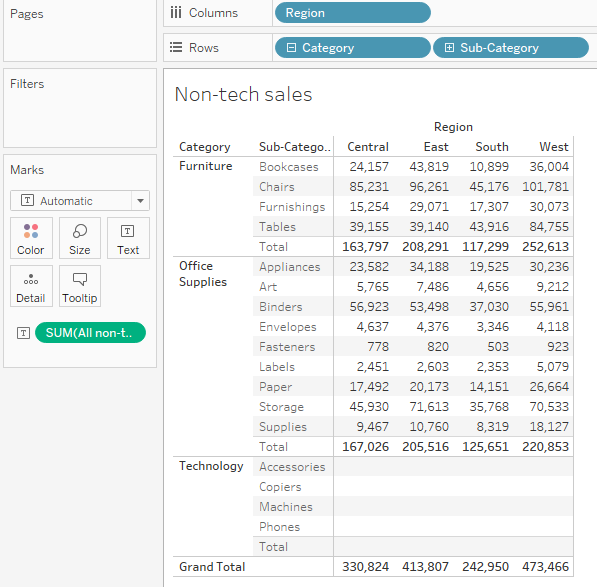Open the Tooltip marks card
This screenshot has width=597, height=587.
(x=80, y=286)
